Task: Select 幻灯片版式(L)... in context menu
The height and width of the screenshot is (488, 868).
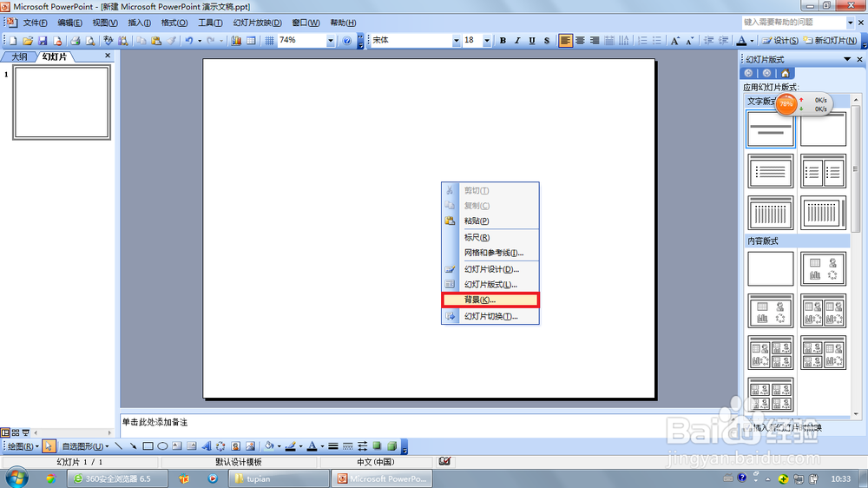Action: click(490, 284)
